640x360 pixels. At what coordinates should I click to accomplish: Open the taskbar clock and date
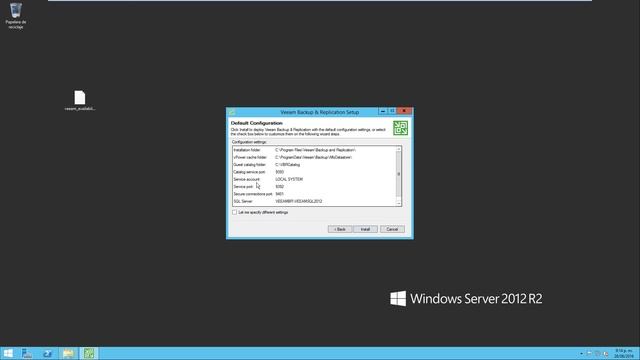623,353
